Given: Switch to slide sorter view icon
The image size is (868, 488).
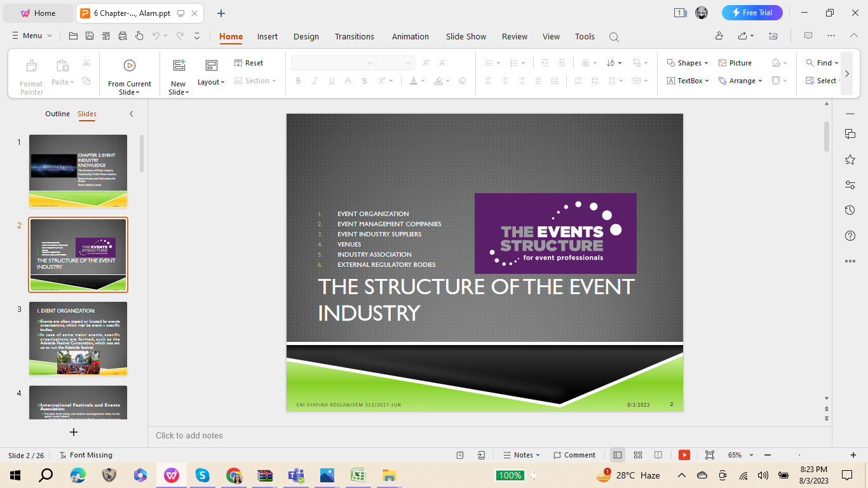Looking at the screenshot, I should click(x=638, y=455).
